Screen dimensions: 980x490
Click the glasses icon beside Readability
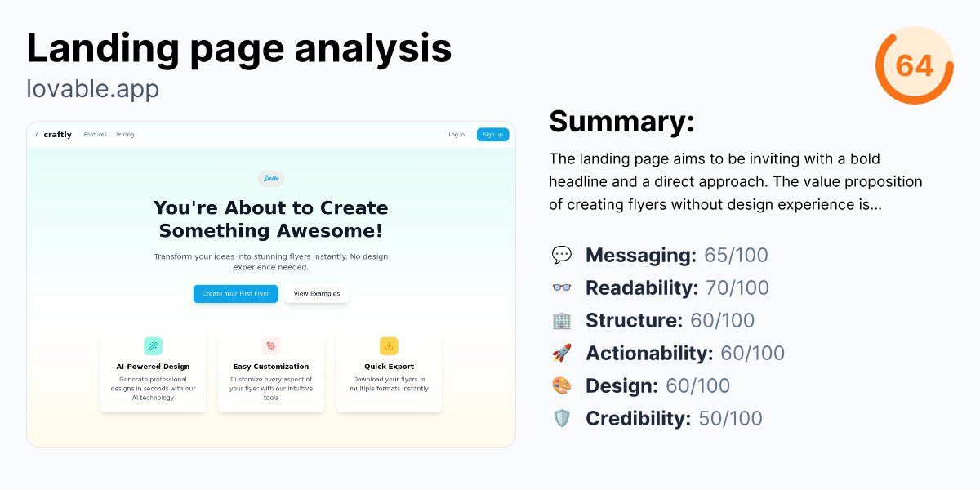click(562, 287)
